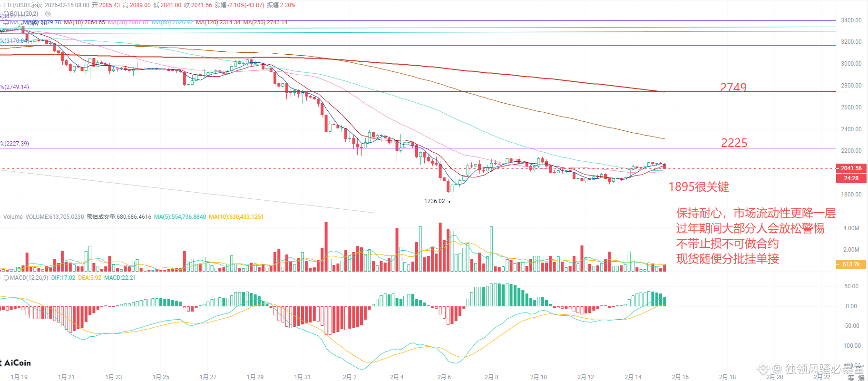Click the -50.00 MACD axis label
This screenshot has width=868, height=381.
pos(851,326)
